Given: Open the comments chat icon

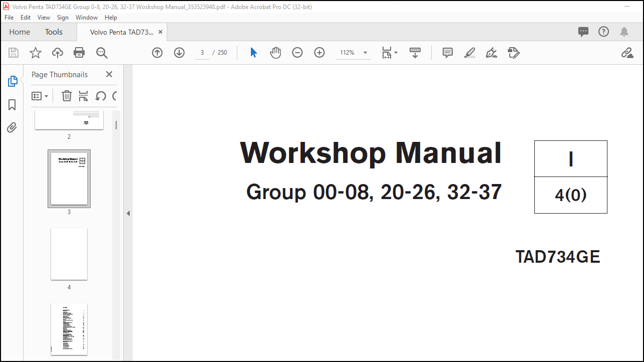Looking at the screenshot, I should tap(583, 32).
